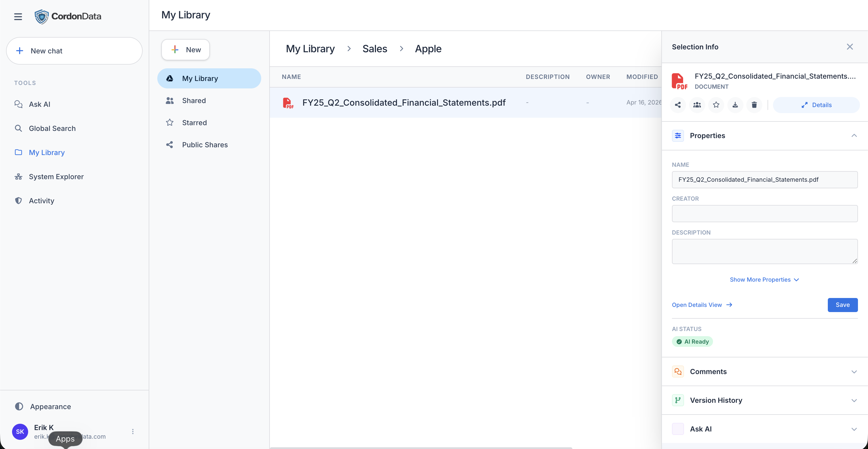Click the manage collaborators people icon
Screen dimensions: 868x449
(697, 105)
